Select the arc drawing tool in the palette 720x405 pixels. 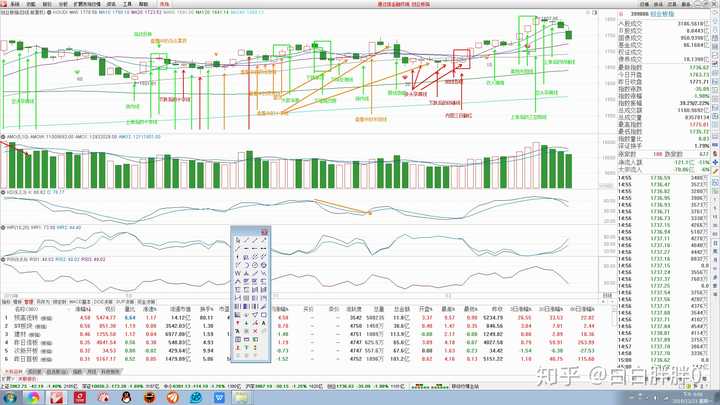tap(246, 265)
